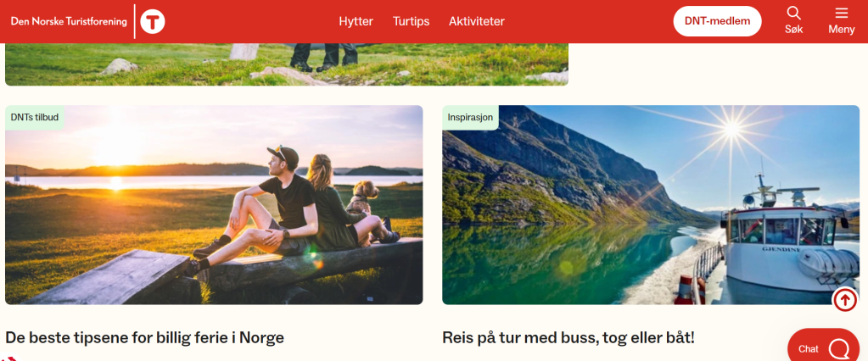Open article Reis på tur med buss

point(568,337)
